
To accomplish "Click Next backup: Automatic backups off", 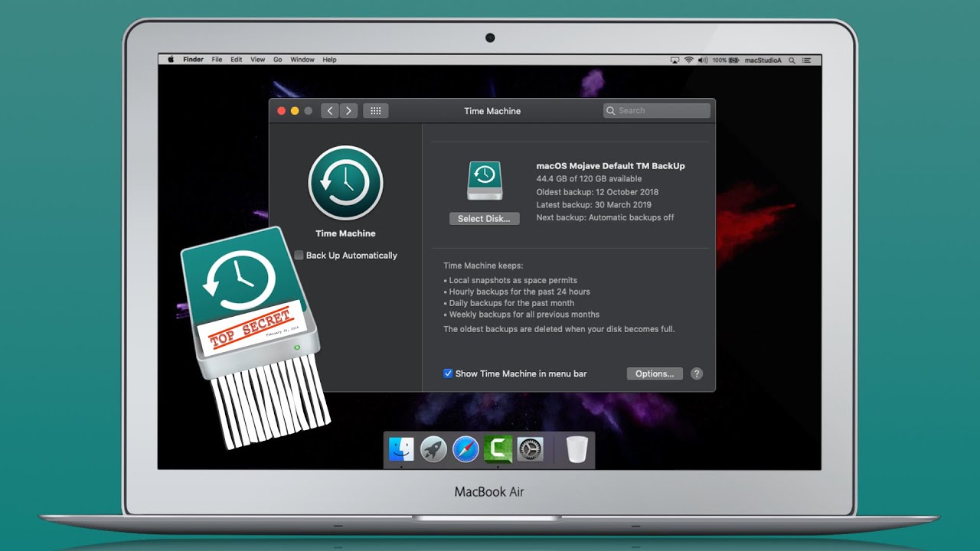I will click(605, 218).
